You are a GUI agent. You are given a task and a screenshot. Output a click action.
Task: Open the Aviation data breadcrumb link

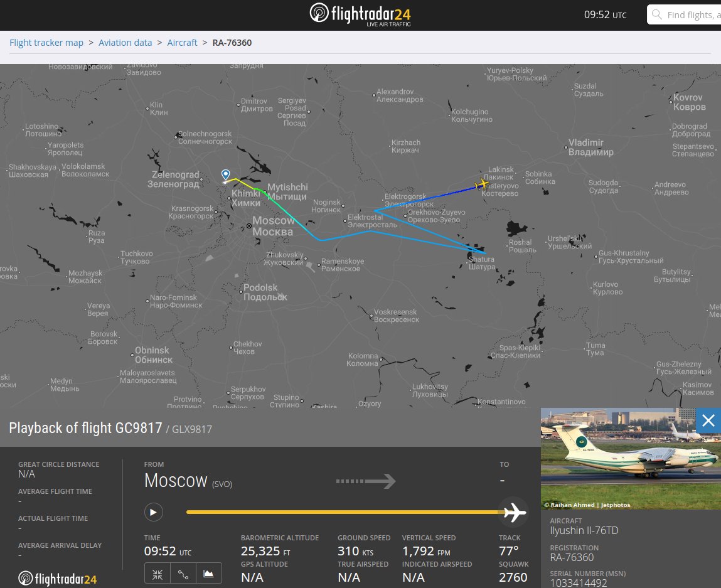tap(125, 43)
